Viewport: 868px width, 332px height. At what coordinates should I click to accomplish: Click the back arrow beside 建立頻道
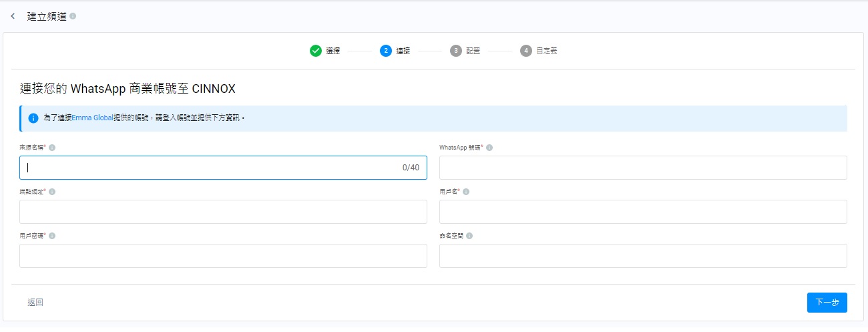[x=13, y=16]
